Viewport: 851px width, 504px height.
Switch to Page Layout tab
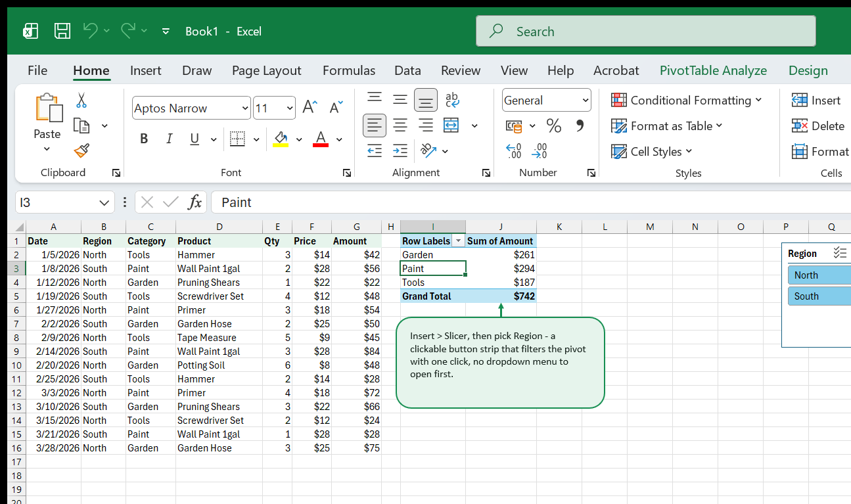pos(266,70)
